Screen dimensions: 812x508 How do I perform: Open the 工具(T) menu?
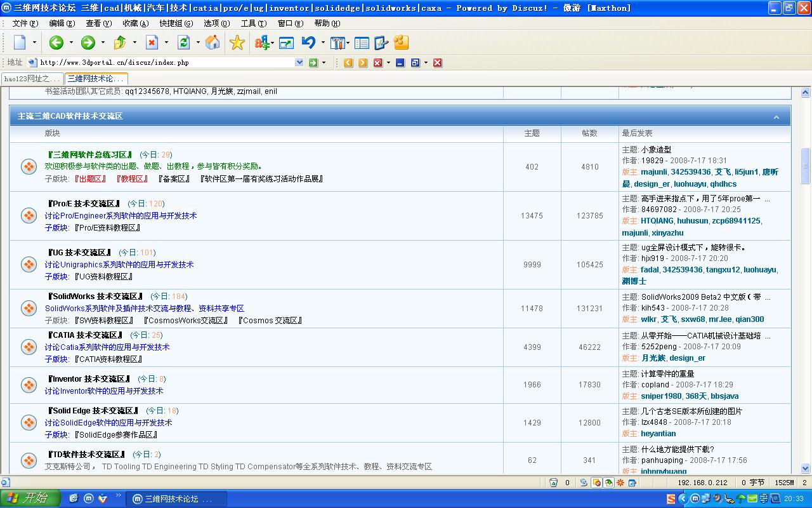click(x=254, y=23)
